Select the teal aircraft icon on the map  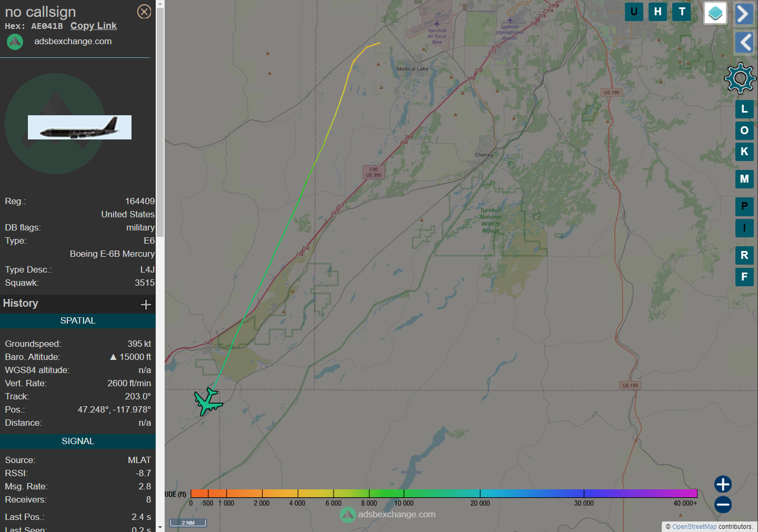point(208,402)
